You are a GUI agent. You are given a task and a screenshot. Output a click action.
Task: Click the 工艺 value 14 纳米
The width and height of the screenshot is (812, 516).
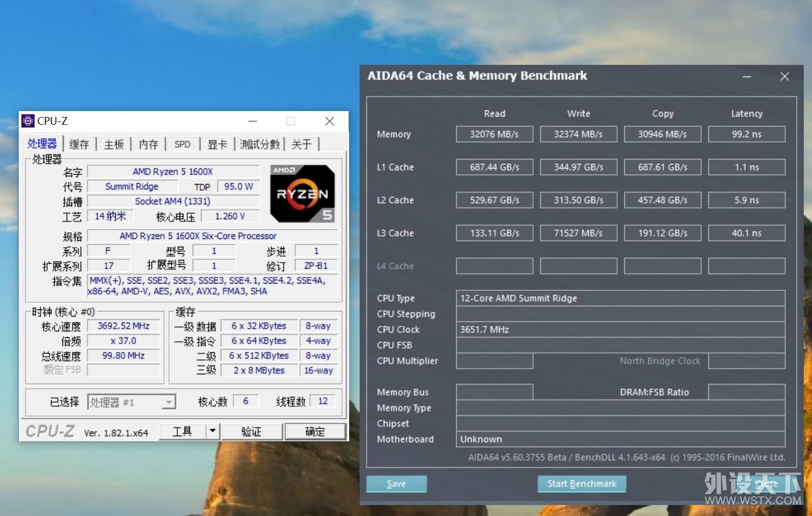(x=110, y=216)
